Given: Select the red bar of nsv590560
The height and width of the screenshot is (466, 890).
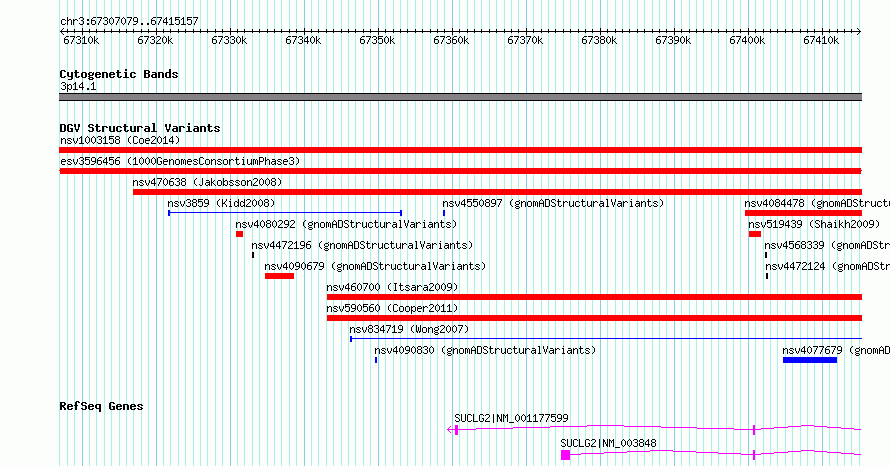Looking at the screenshot, I should [x=594, y=318].
